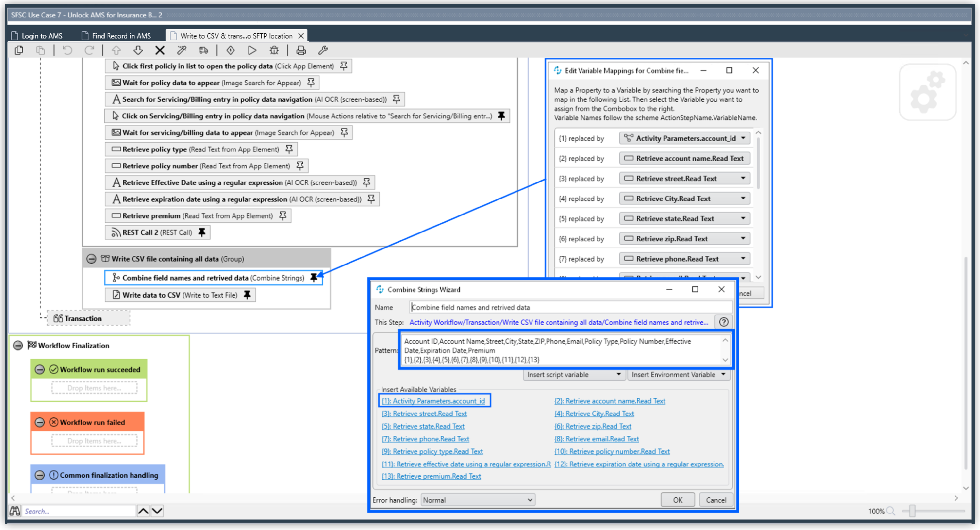Undo the last change
The height and width of the screenshot is (530, 980).
click(x=67, y=50)
